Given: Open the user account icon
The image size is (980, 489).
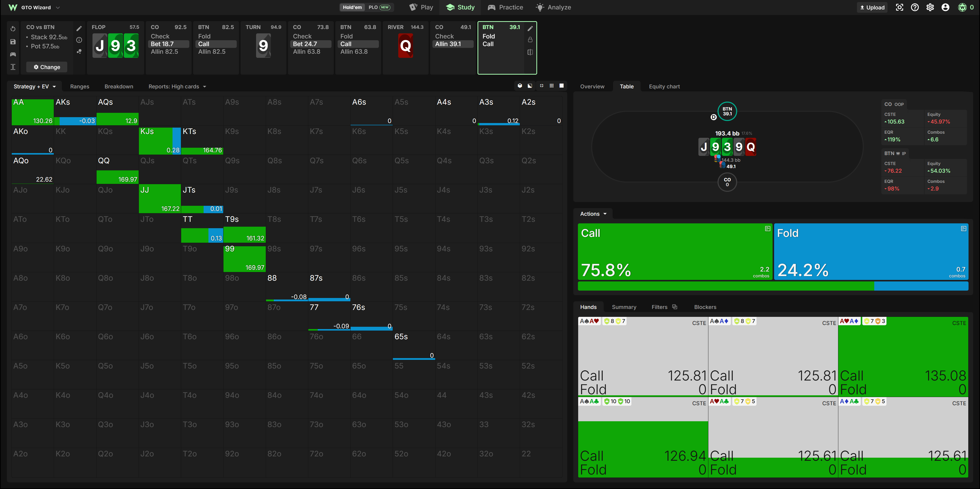Looking at the screenshot, I should (x=945, y=7).
